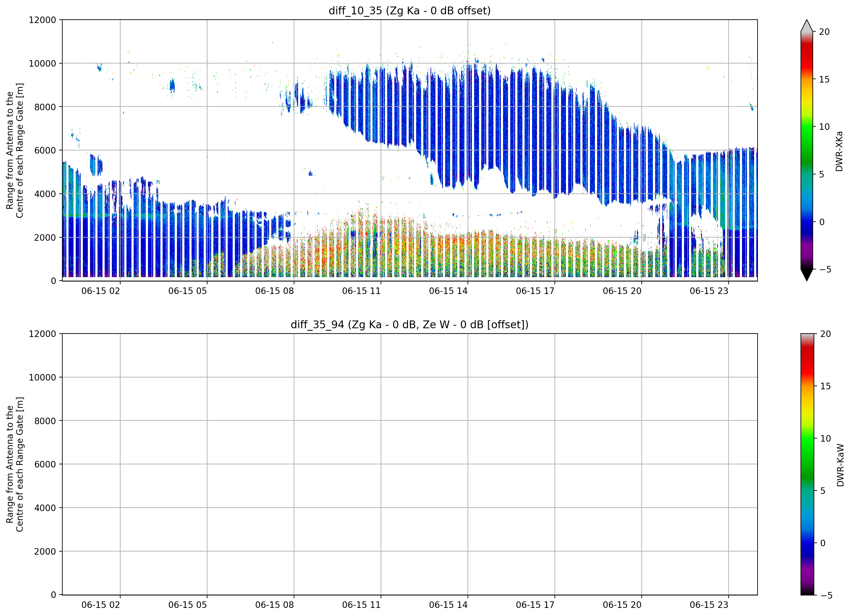This screenshot has width=851, height=616.
Task: Click the '06-15 02' x-axis label on top plot
Action: coord(101,291)
